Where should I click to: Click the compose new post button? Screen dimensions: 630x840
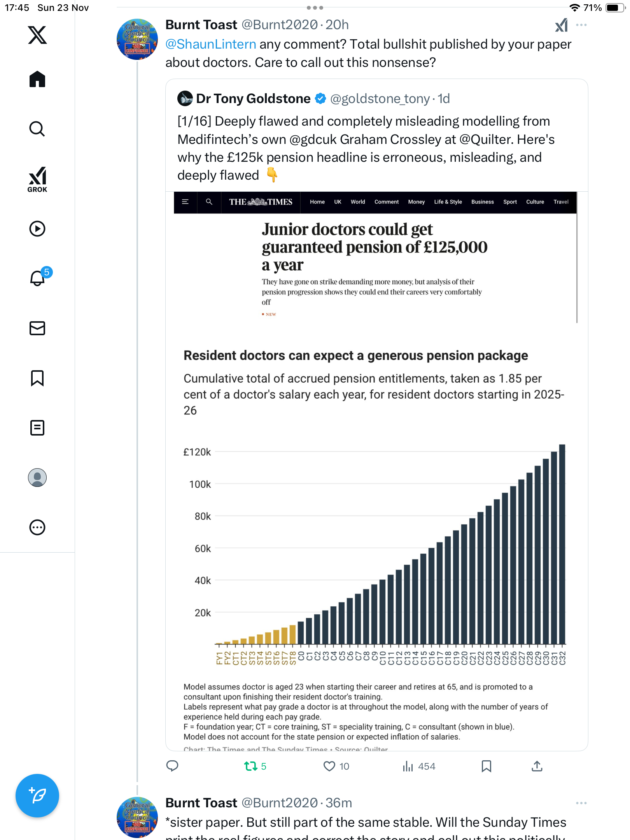(37, 795)
